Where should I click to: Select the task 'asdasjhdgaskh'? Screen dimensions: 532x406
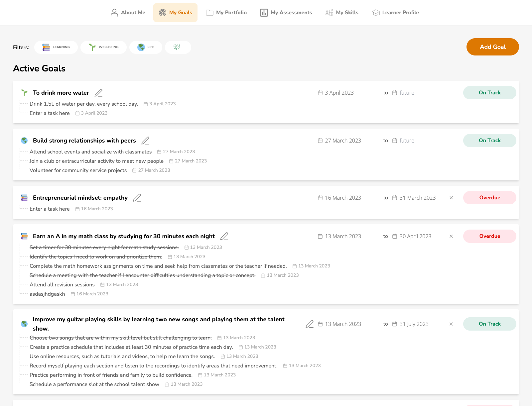pos(47,294)
